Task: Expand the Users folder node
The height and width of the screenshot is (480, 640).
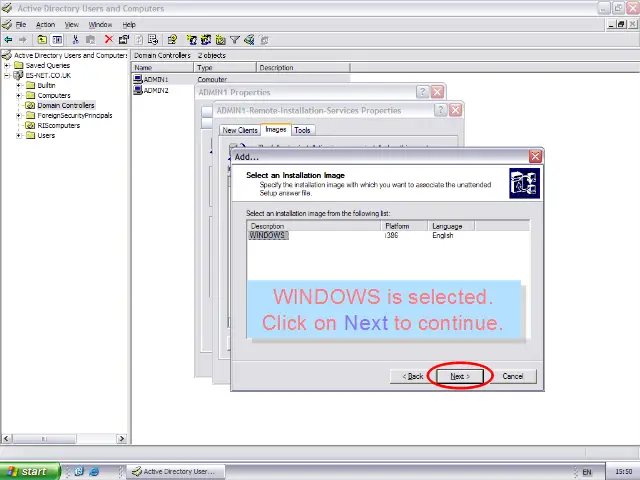Action: click(x=18, y=136)
